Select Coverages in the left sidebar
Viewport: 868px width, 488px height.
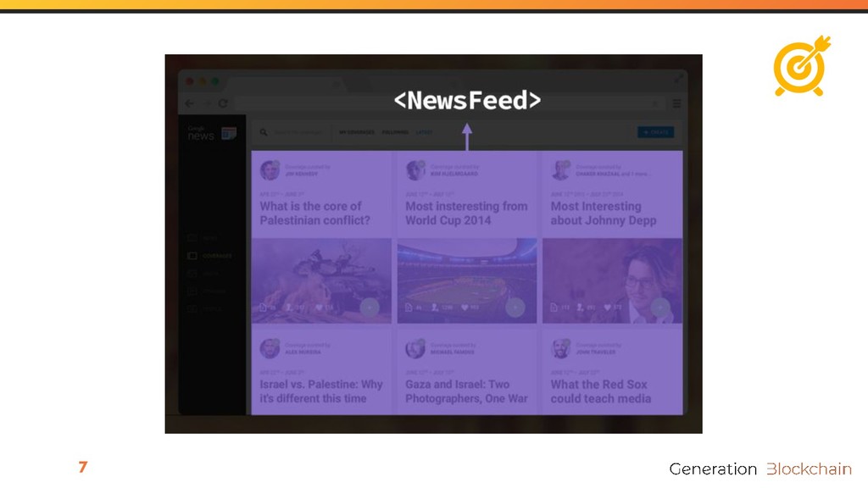pos(210,256)
